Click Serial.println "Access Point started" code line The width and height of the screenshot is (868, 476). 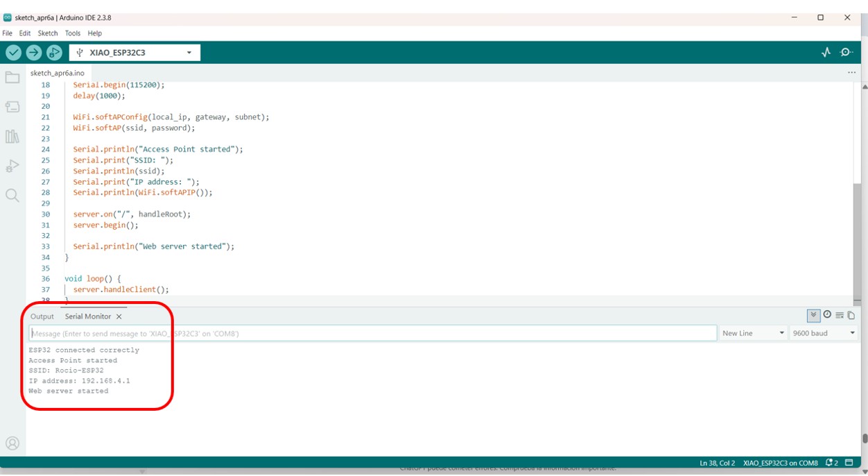158,149
